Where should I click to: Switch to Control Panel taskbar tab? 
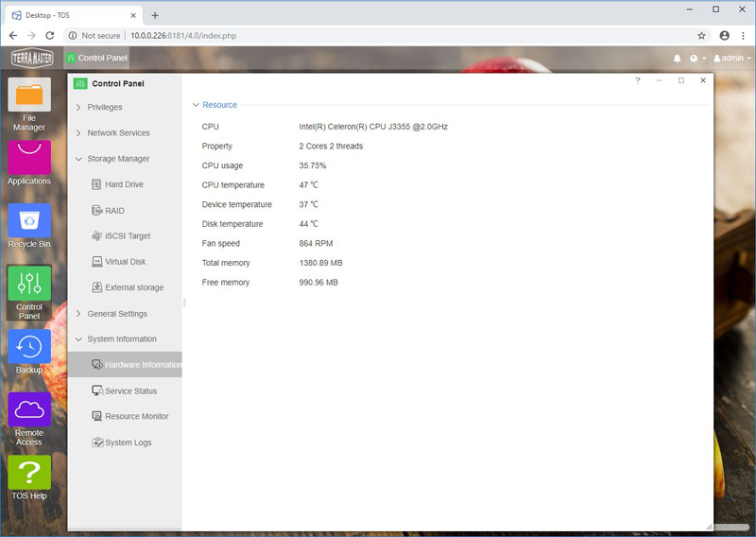tap(96, 58)
